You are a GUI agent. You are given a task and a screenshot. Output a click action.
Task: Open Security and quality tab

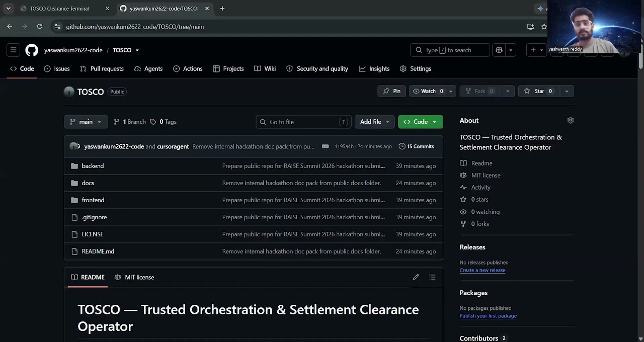(317, 68)
